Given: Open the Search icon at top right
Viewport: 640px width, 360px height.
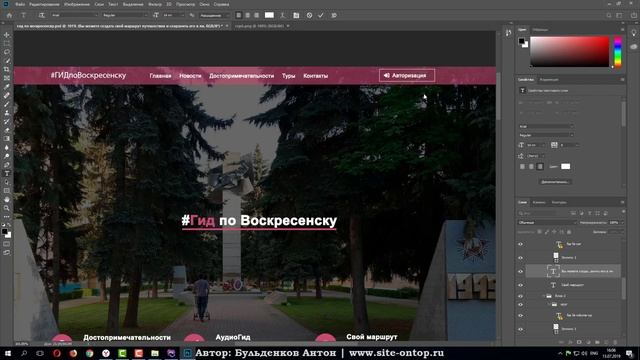Looking at the screenshot, I should pos(609,15).
